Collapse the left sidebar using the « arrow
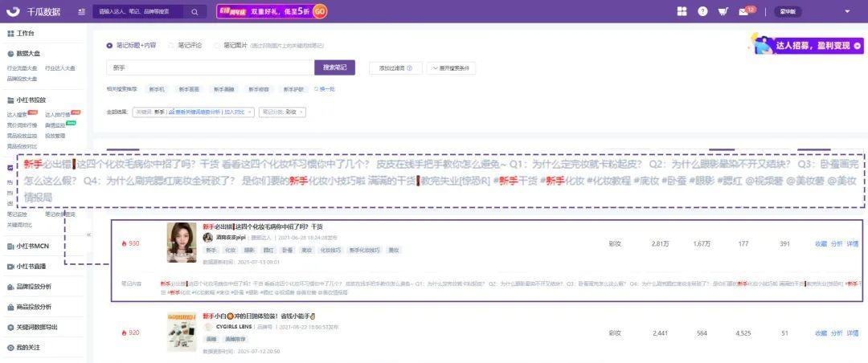The width and height of the screenshot is (868, 363). (88, 235)
